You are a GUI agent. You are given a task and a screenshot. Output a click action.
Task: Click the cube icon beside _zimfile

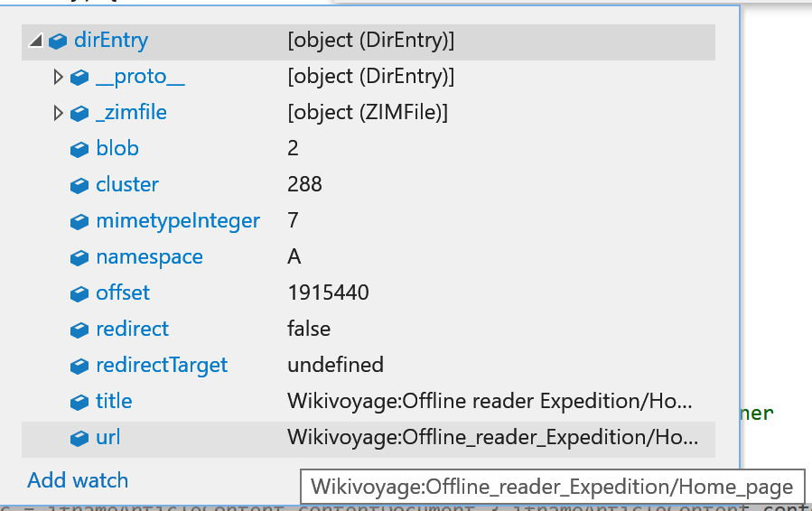click(x=79, y=114)
